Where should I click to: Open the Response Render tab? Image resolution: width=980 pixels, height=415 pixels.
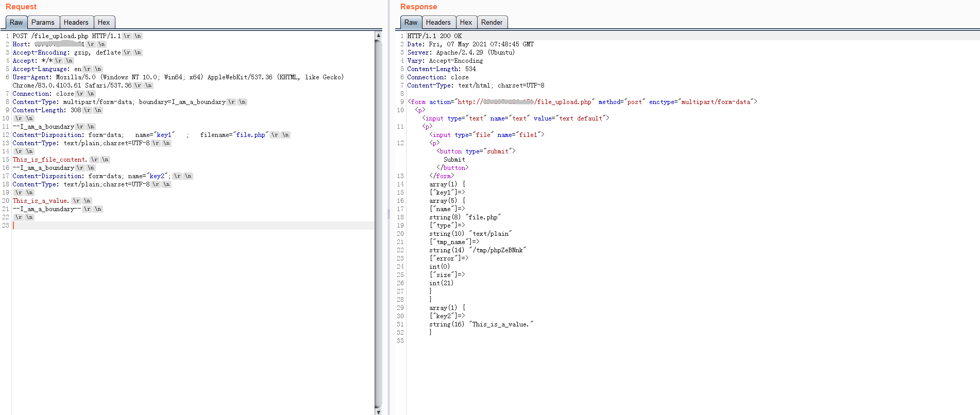tap(492, 22)
